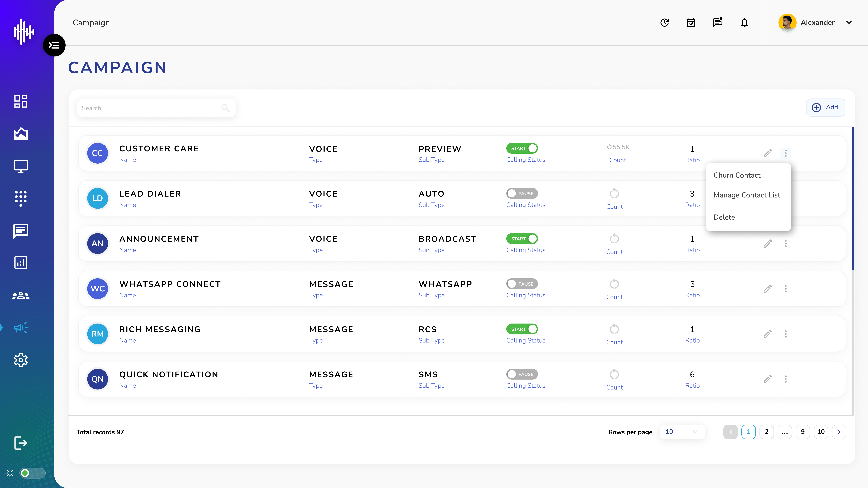Screen dimensions: 868x488
Task: Refresh the Quick Notification count
Action: coord(614,374)
